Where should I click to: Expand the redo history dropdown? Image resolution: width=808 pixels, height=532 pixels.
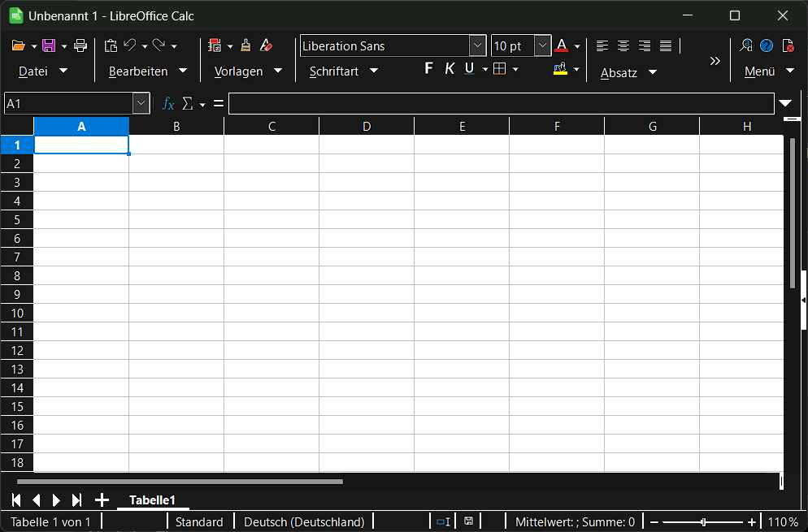pyautogui.click(x=174, y=46)
